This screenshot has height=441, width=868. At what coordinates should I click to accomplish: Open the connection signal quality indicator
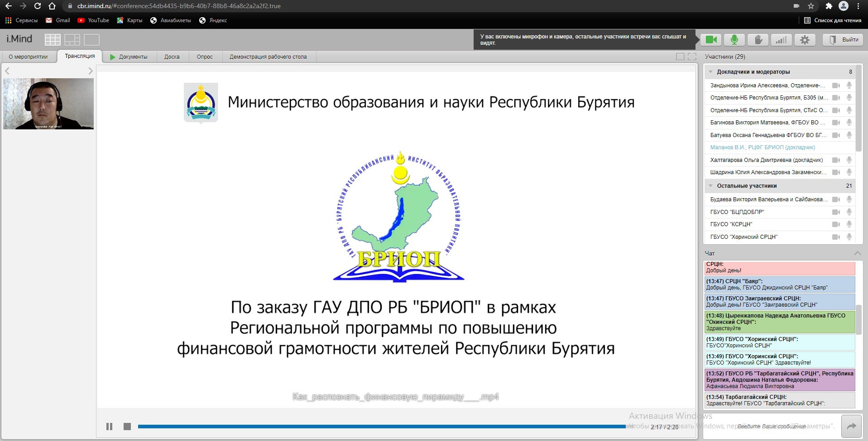[781, 40]
